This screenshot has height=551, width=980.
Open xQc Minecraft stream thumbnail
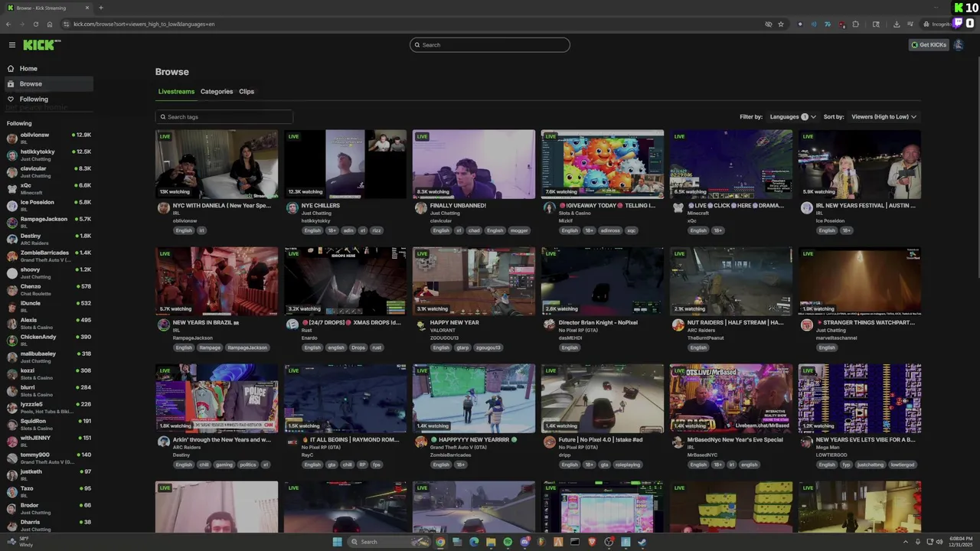pos(731,164)
